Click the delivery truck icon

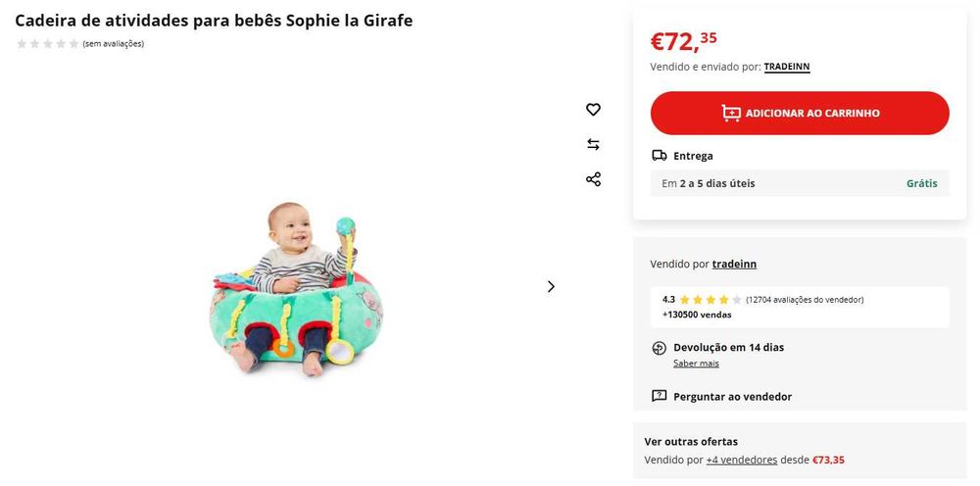coord(660,156)
